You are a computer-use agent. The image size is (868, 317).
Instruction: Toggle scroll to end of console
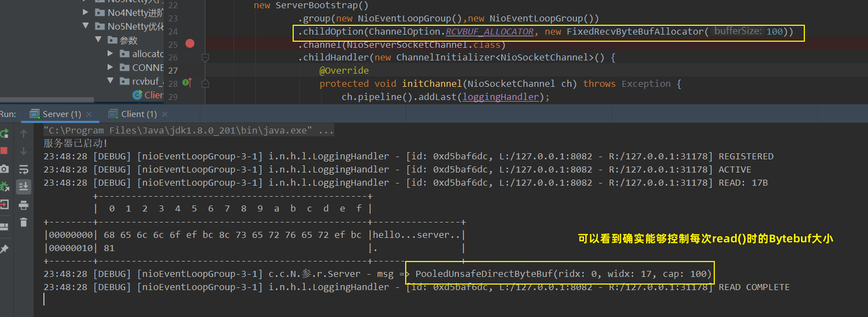(x=24, y=187)
